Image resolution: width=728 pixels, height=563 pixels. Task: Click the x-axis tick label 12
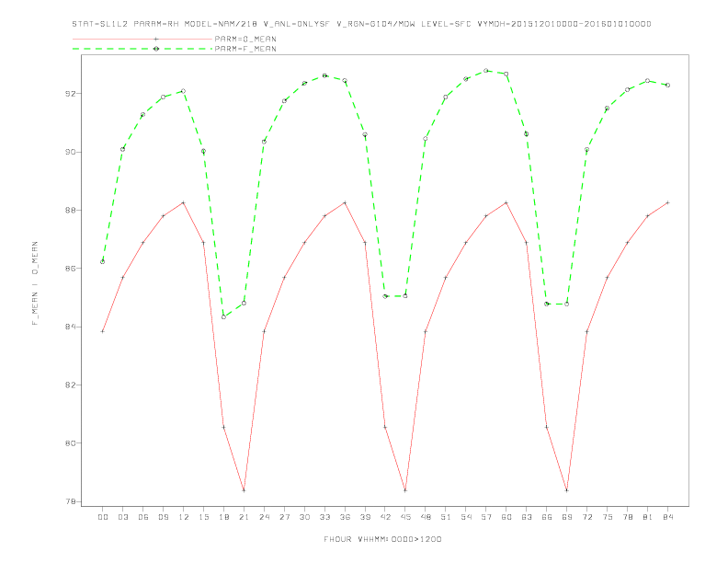pyautogui.click(x=184, y=517)
